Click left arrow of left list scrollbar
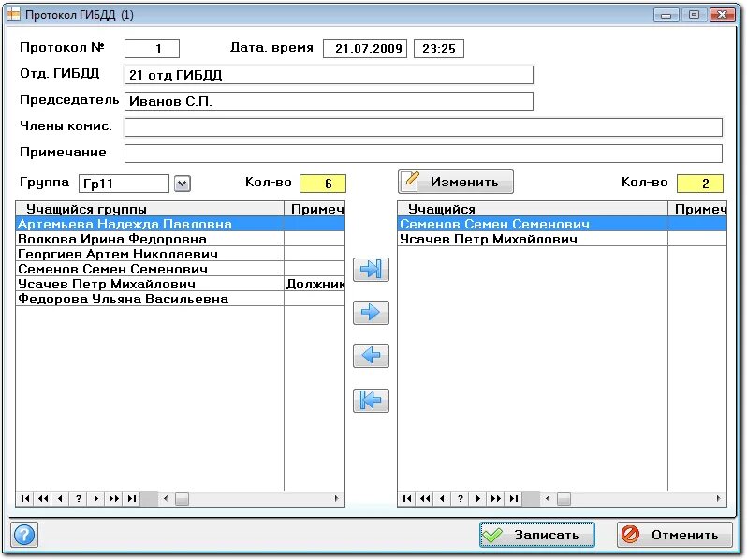The image size is (747, 560). (x=166, y=498)
